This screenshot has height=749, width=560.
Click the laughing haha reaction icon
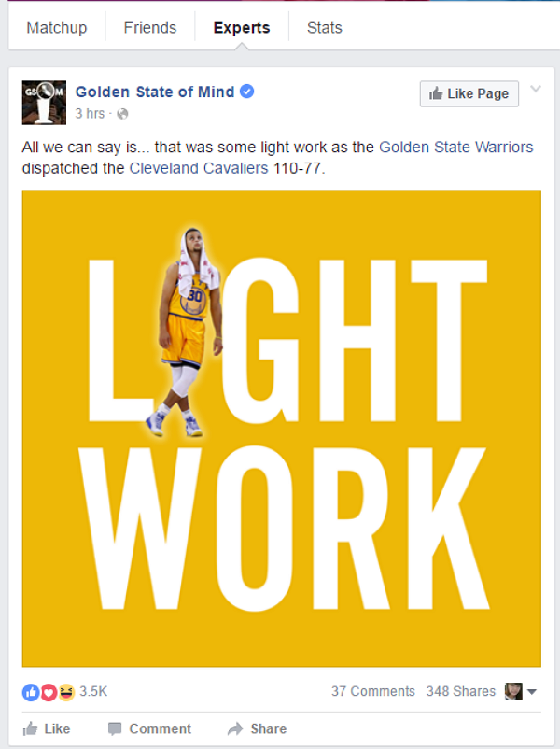click(x=66, y=692)
